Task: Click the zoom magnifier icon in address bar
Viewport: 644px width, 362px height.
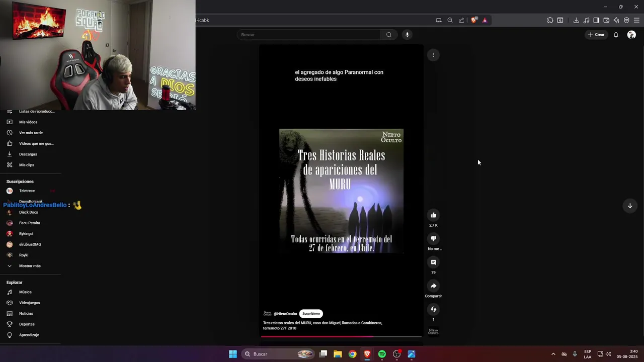Action: 450,20
